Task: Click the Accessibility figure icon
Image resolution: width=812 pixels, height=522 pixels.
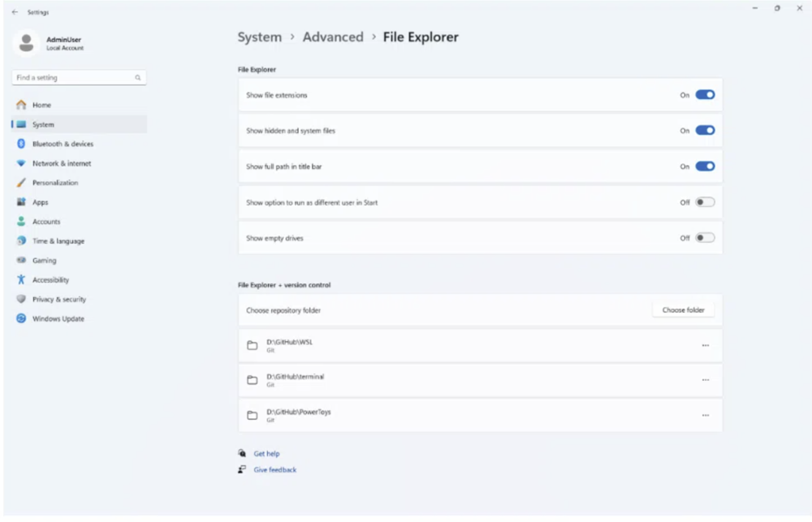Action: 21,279
